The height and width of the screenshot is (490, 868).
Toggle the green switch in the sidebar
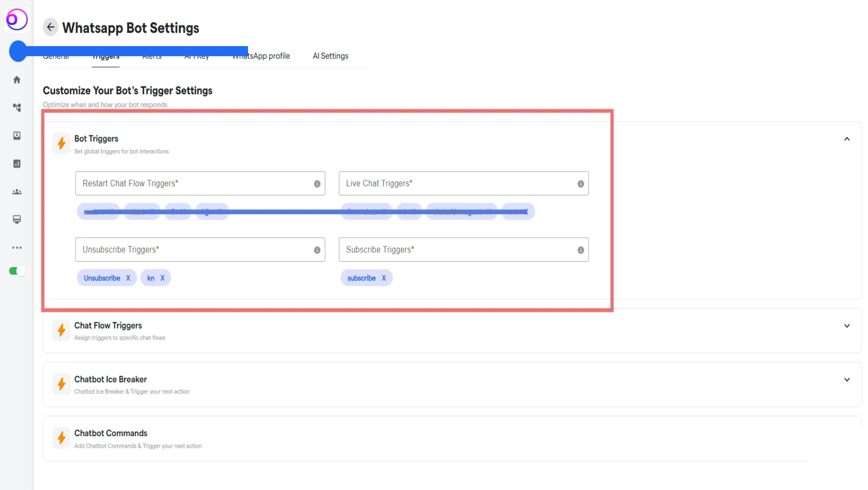pos(17,271)
